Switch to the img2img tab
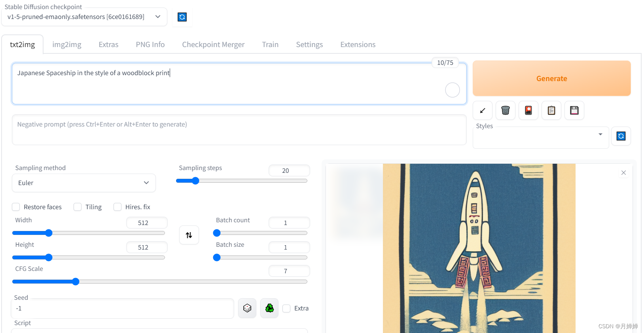The image size is (644, 333). [x=67, y=44]
